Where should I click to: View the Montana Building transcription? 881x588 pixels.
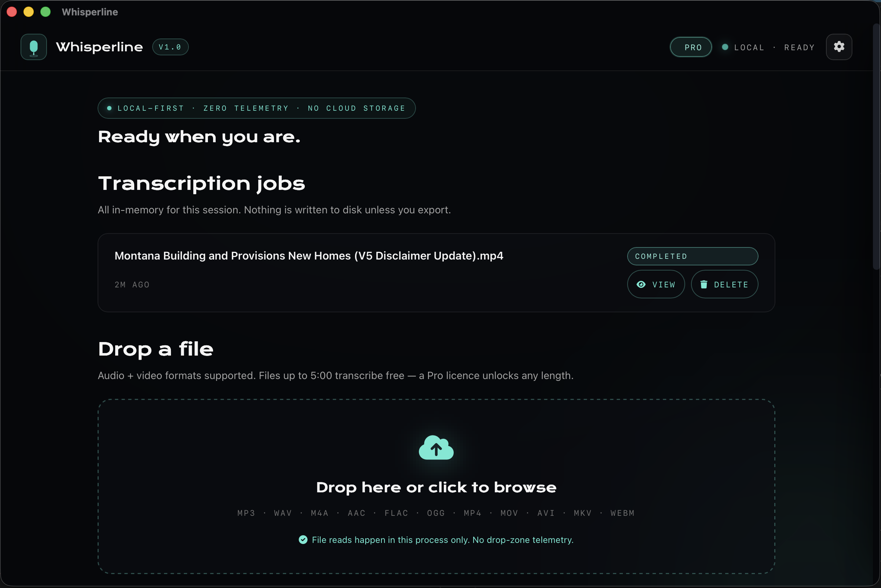(x=656, y=284)
